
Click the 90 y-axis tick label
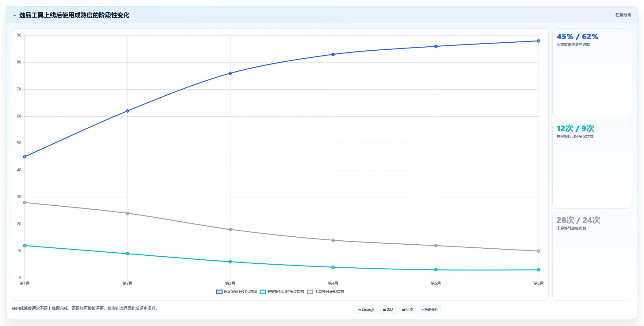(19, 35)
